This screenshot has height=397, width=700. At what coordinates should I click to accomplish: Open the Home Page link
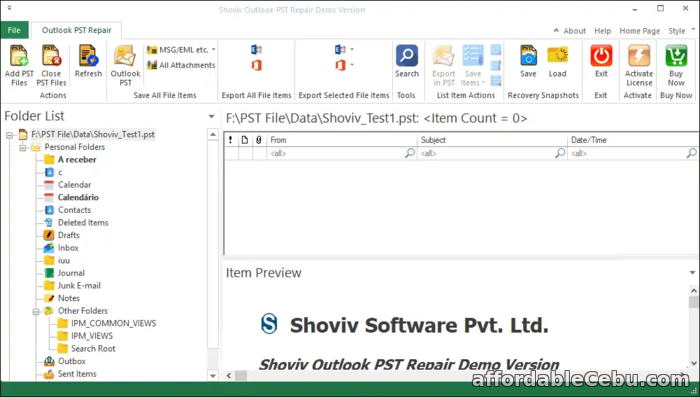(x=639, y=31)
